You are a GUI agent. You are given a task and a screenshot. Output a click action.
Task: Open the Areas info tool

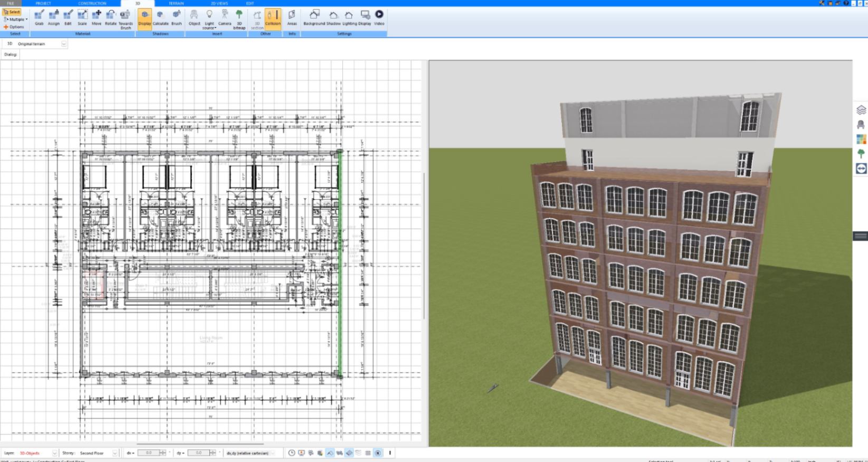tap(292, 17)
